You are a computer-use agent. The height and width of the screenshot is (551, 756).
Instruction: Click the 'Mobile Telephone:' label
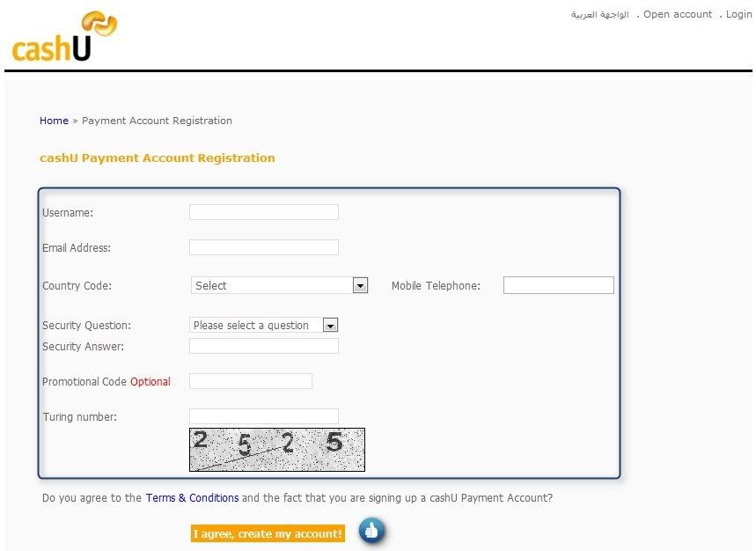coord(436,286)
